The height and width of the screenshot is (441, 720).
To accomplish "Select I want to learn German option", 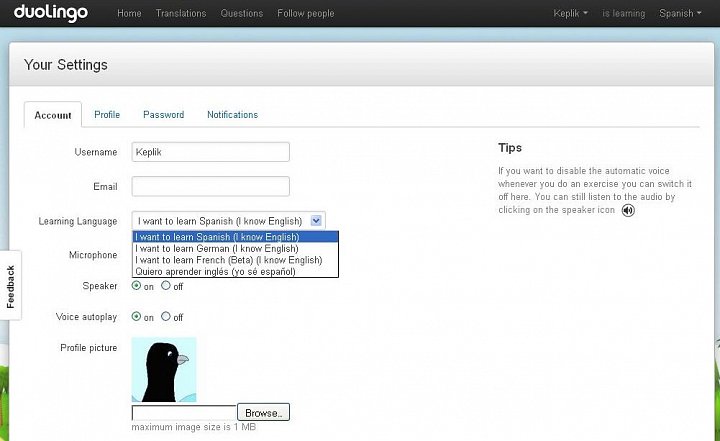I will pyautogui.click(x=216, y=248).
